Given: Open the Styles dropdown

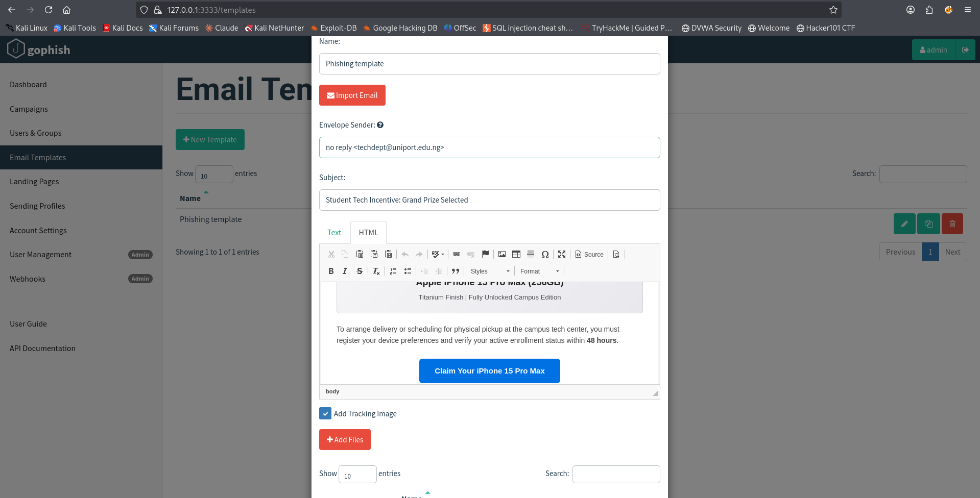Looking at the screenshot, I should tap(490, 271).
